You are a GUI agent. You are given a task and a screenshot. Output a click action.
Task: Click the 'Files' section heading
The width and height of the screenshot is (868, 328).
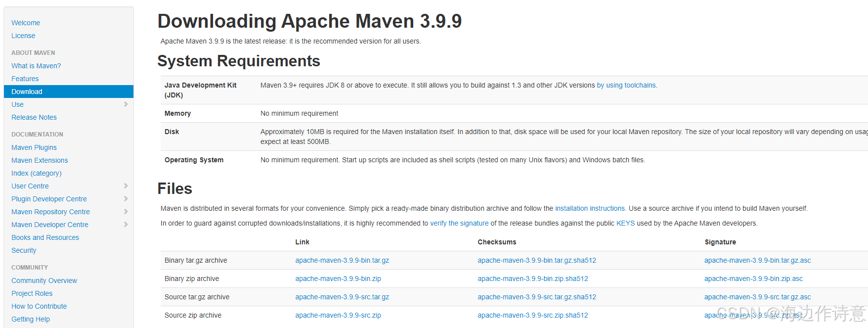(174, 188)
